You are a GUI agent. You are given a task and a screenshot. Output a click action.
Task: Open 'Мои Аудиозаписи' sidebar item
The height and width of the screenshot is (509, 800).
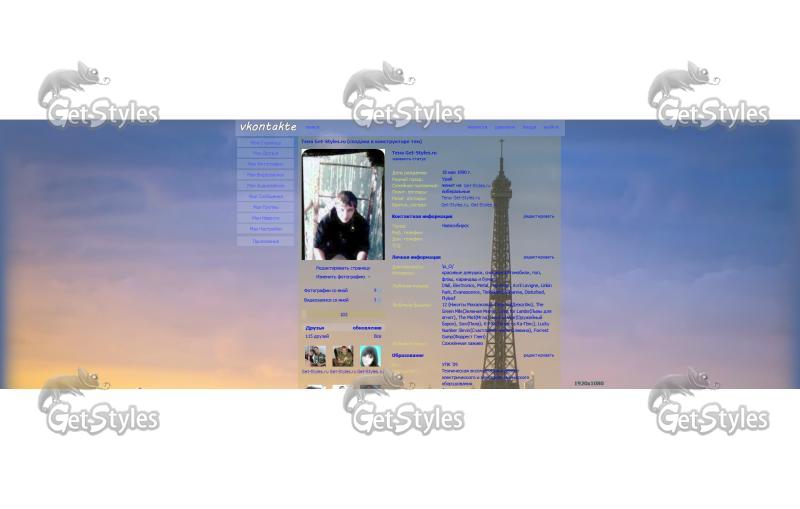coord(266,186)
